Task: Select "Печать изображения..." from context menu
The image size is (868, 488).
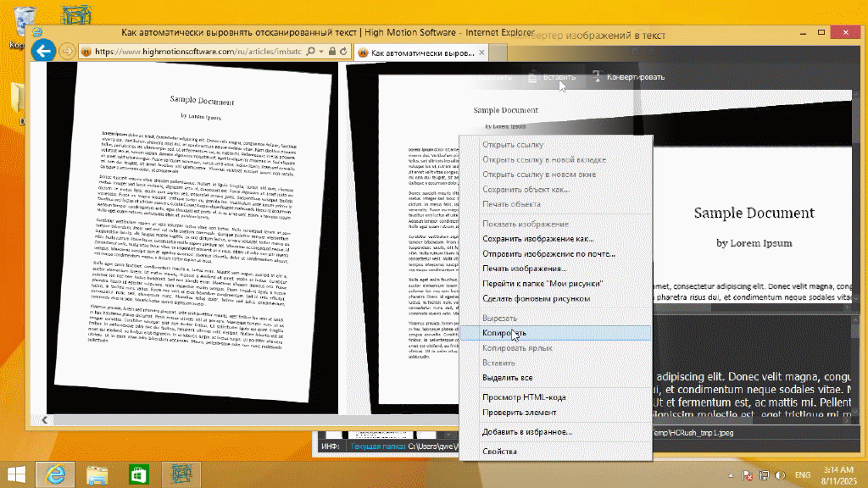Action: pos(524,269)
